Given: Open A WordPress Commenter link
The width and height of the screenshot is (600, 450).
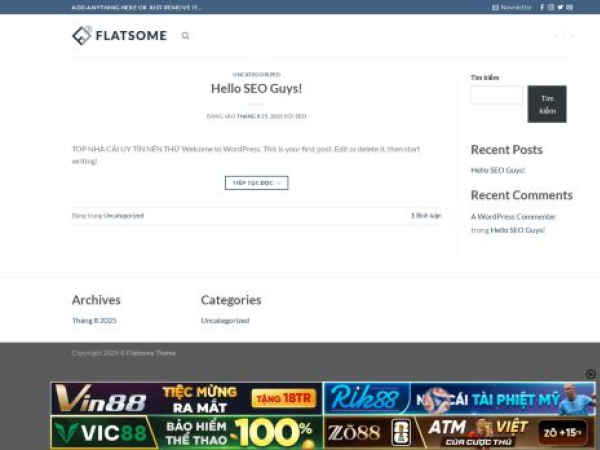Looking at the screenshot, I should click(x=513, y=217).
